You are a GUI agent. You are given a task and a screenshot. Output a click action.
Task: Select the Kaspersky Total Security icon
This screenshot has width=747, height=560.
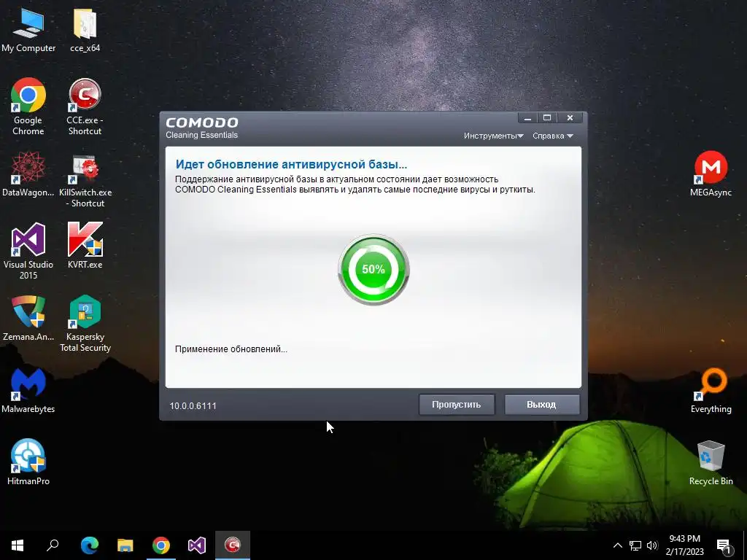click(x=85, y=324)
